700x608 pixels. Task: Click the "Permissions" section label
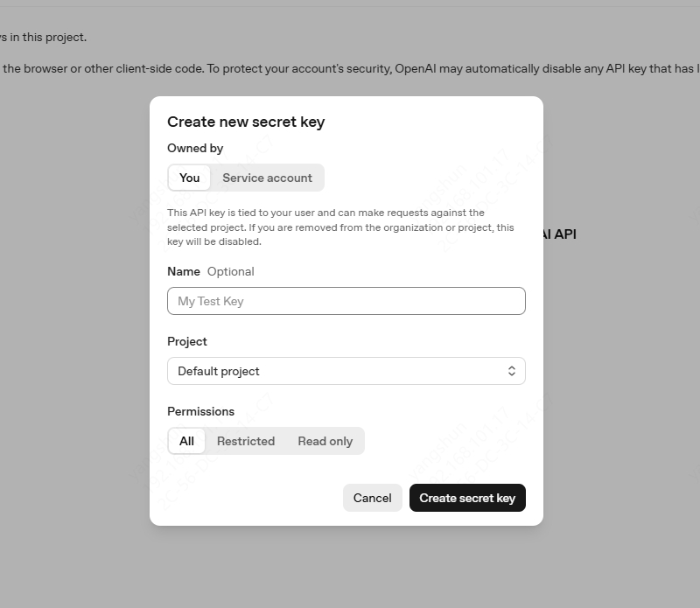click(x=200, y=411)
